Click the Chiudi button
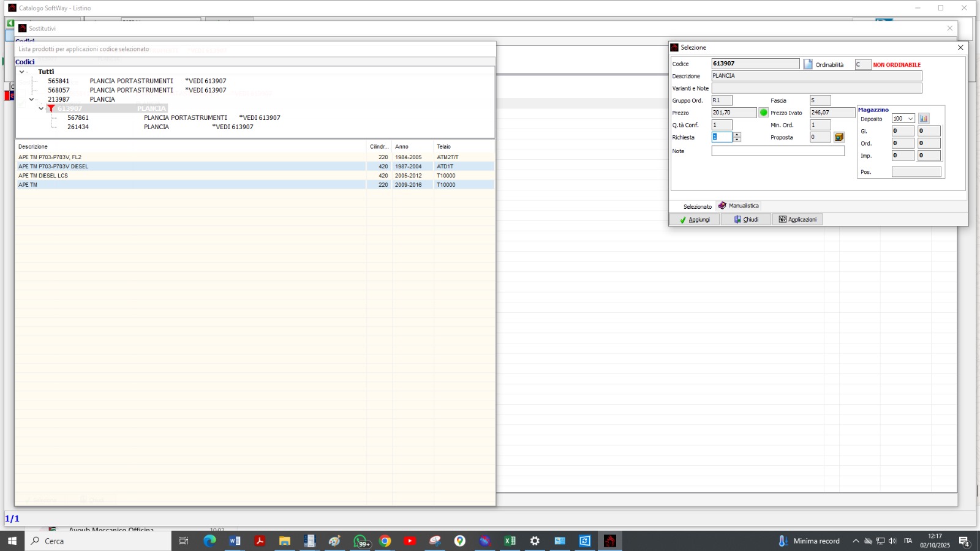The image size is (980, 551). pyautogui.click(x=746, y=219)
